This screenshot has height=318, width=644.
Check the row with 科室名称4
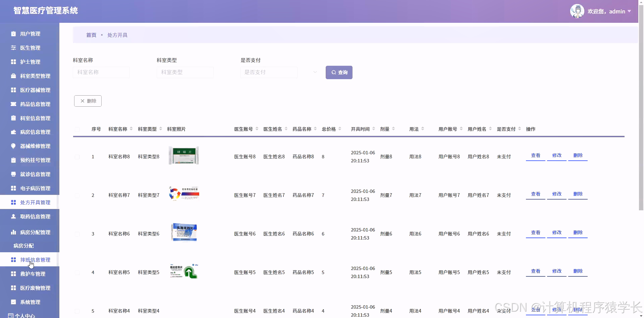point(77,311)
